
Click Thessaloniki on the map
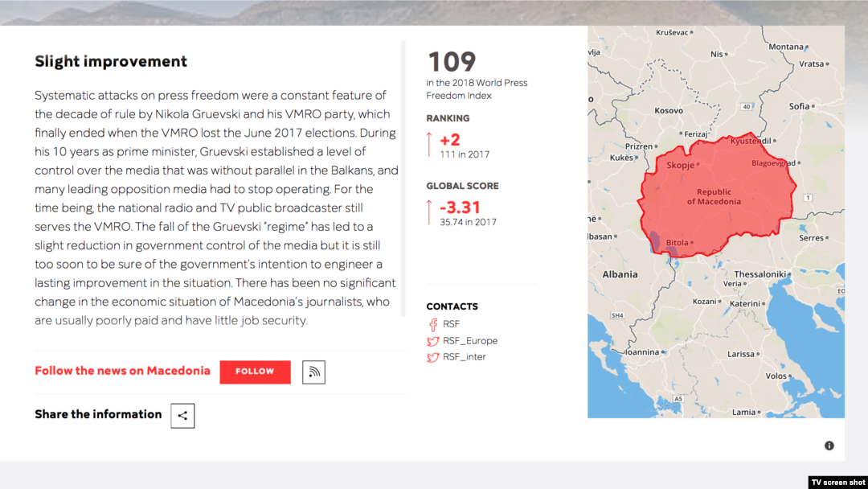(x=759, y=273)
